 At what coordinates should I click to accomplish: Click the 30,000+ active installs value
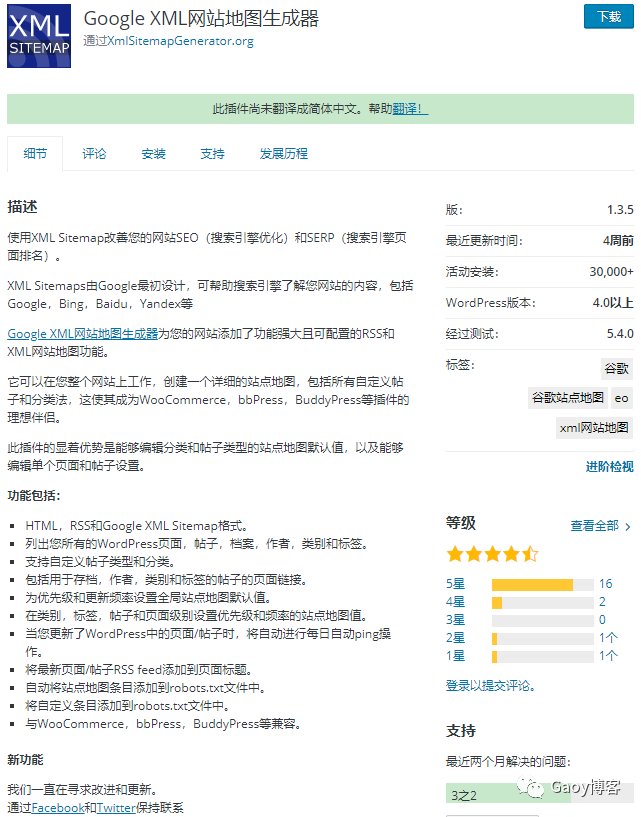pos(612,271)
